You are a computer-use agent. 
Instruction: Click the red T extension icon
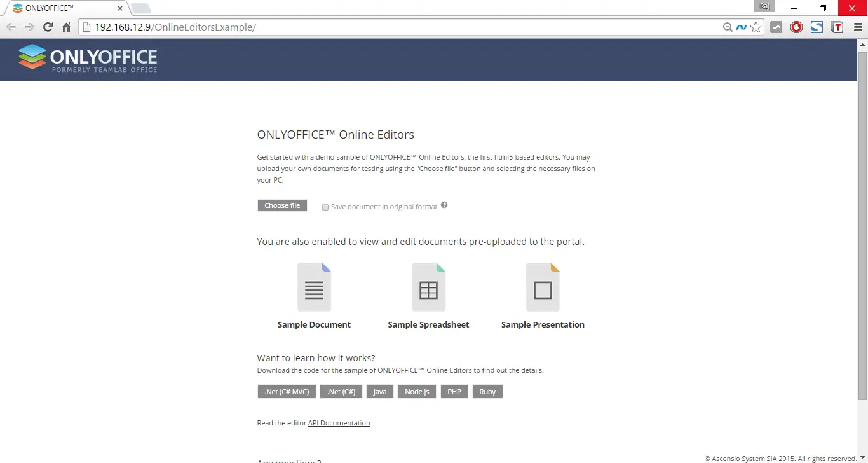[x=837, y=27]
